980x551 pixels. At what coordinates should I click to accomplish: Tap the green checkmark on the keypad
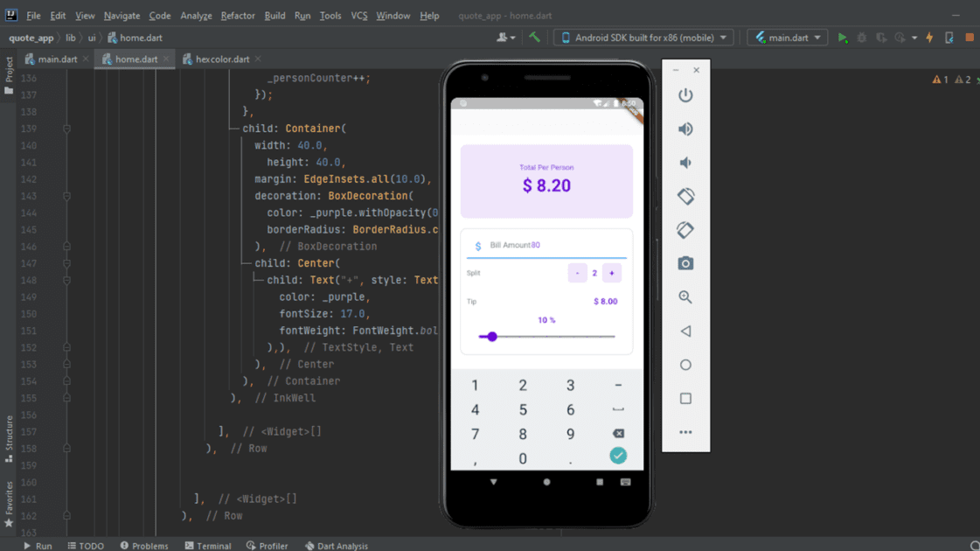point(618,455)
